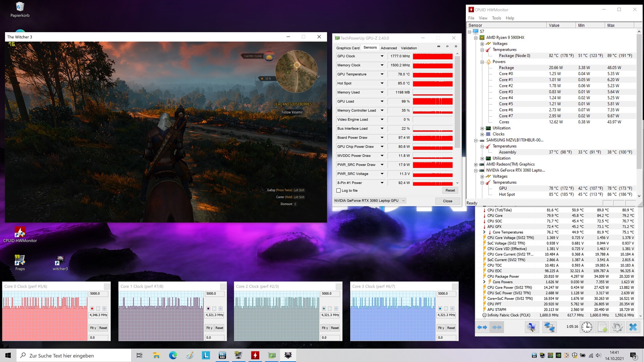Screen dimensions: 644x362
Task: Click Fit y in Core 2 Clock graph
Action: [x=325, y=328]
